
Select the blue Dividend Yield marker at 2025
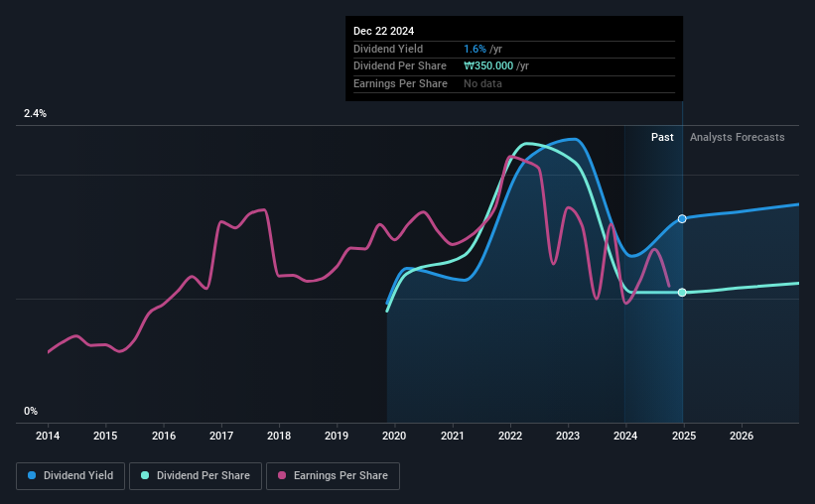pos(682,218)
